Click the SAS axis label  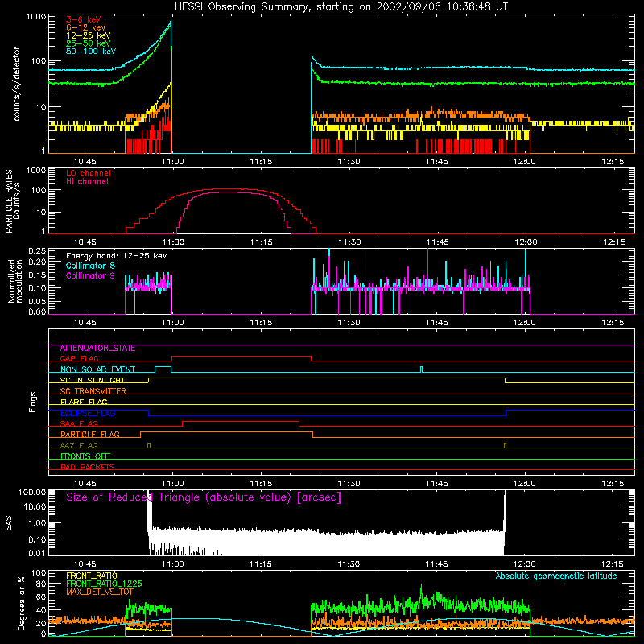tap(9, 523)
